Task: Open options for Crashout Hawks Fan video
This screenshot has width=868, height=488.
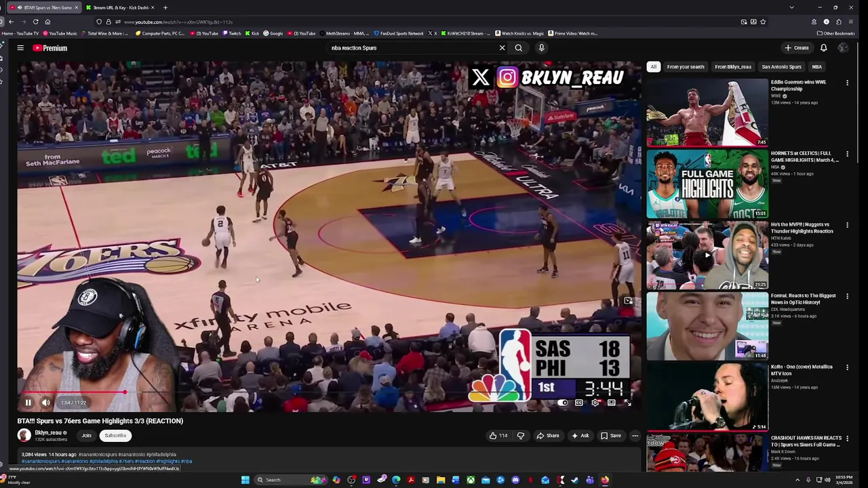Action: point(847,439)
